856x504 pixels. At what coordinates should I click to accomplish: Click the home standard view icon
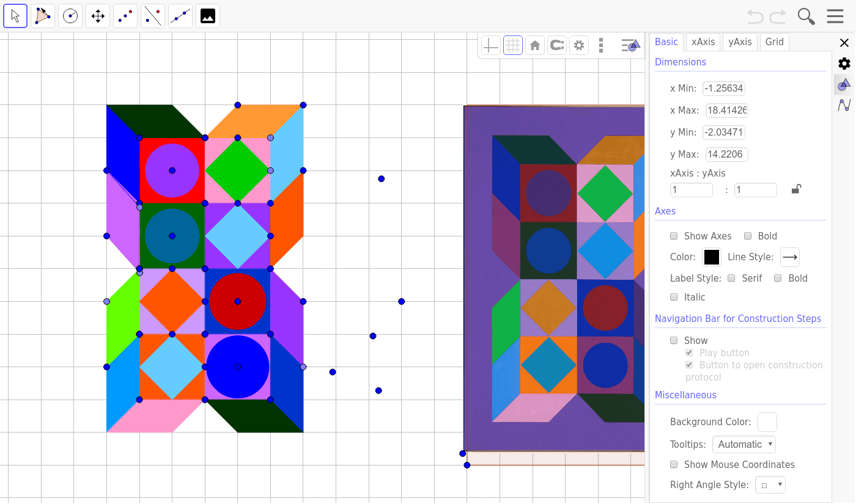coord(535,45)
